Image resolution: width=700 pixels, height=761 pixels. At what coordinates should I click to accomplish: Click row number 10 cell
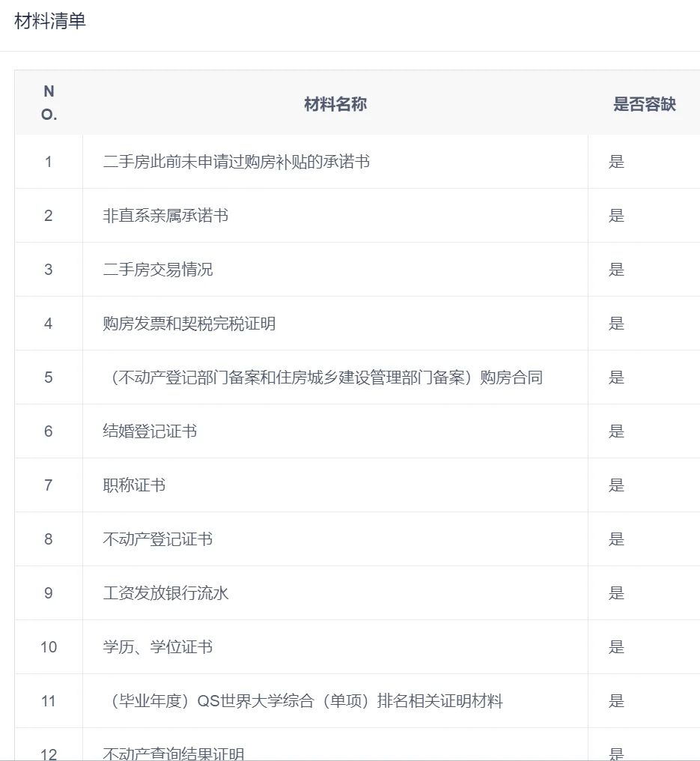[x=49, y=646]
